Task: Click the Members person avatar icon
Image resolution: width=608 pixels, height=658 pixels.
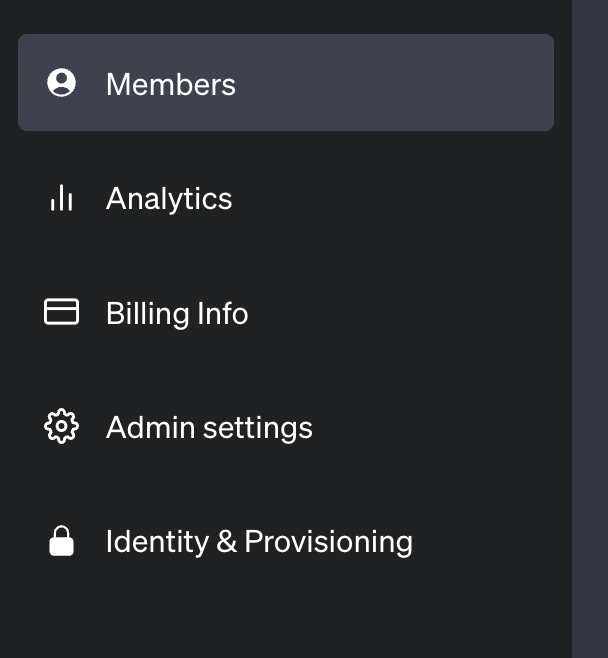Action: [x=61, y=83]
